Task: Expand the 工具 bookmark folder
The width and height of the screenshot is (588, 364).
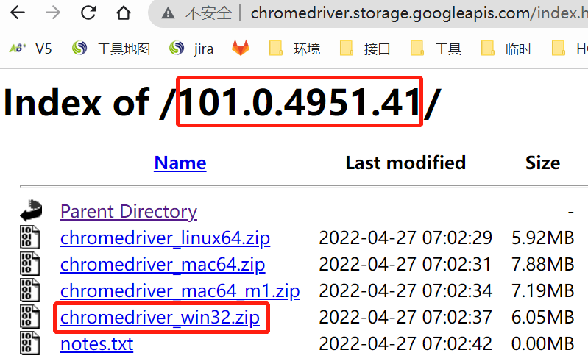Action: (x=436, y=49)
